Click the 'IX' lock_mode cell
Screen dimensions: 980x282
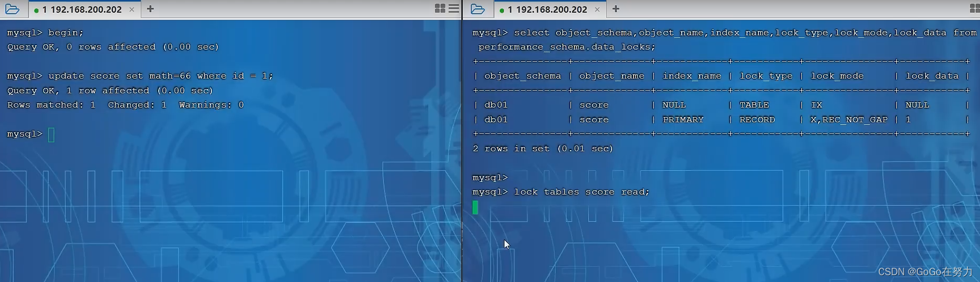(817, 105)
